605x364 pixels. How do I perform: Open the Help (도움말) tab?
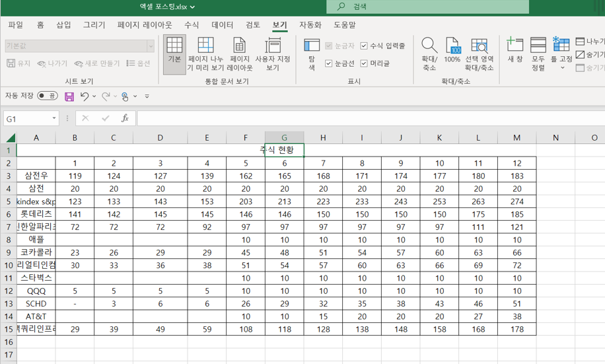point(345,25)
